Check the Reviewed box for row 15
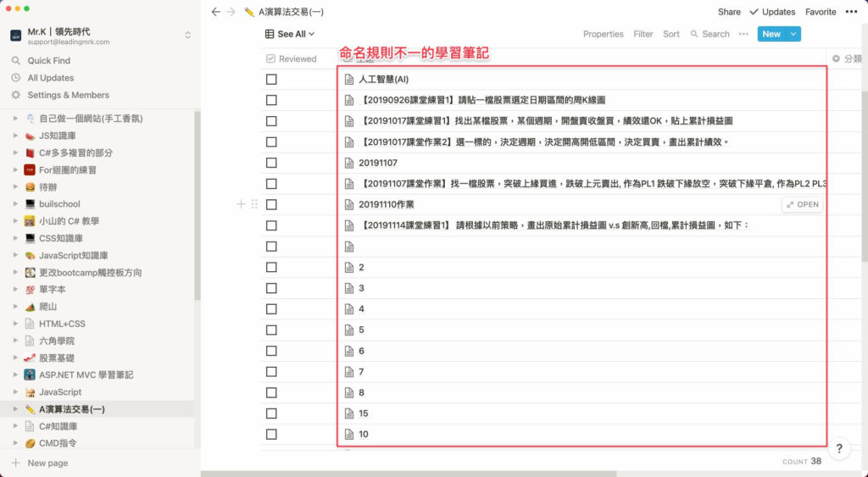Screen dimensions: 868x477 pyautogui.click(x=271, y=413)
